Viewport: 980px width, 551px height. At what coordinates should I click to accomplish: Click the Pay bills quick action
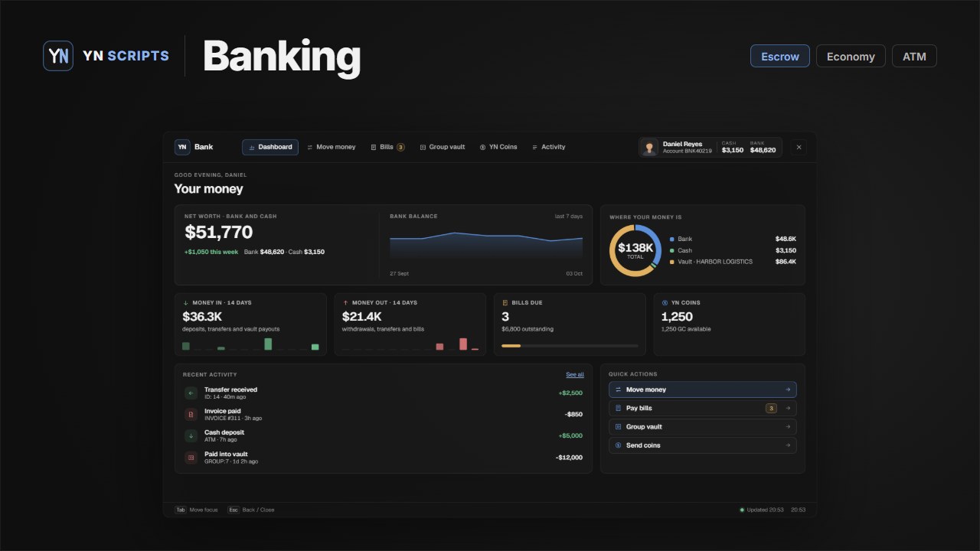(702, 409)
